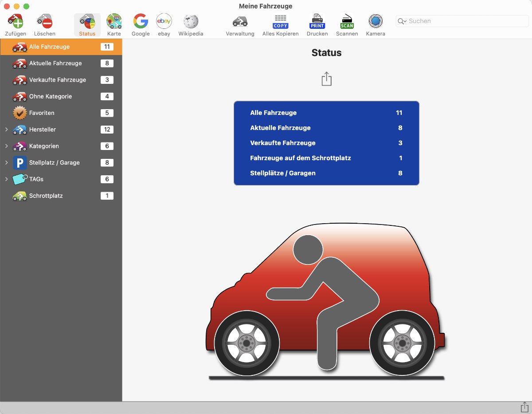This screenshot has width=532, height=414.
Task: Click the car icon beside Verkaufte Fahrzeuge
Action: 20,80
